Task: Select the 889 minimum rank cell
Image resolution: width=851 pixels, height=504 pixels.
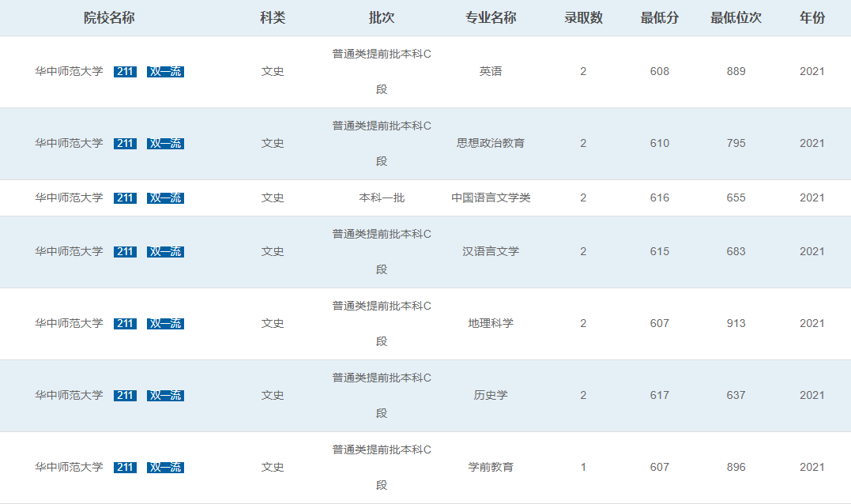Action: 736,72
